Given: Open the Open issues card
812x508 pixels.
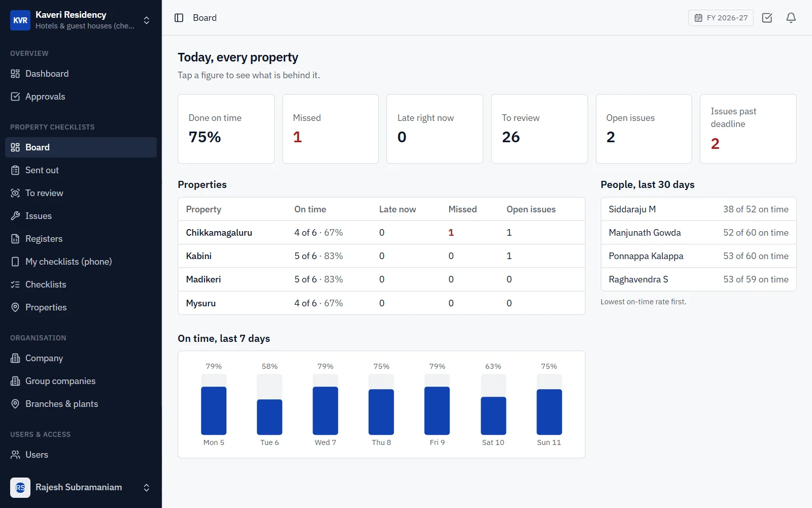Looking at the screenshot, I should pos(644,129).
